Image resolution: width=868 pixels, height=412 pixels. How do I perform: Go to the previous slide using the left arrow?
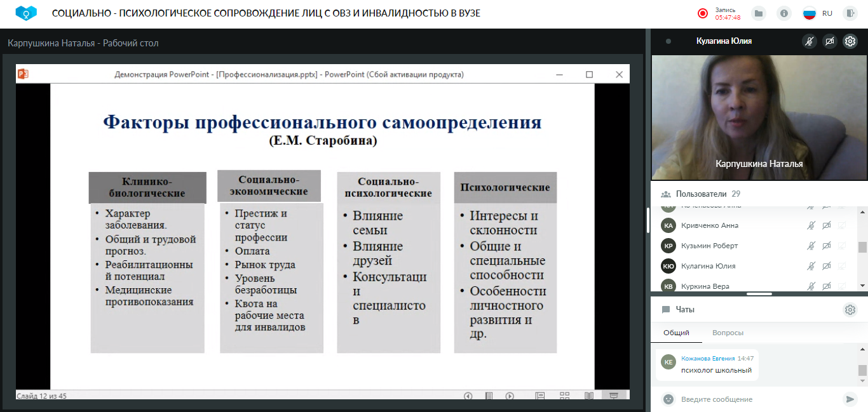tap(468, 395)
